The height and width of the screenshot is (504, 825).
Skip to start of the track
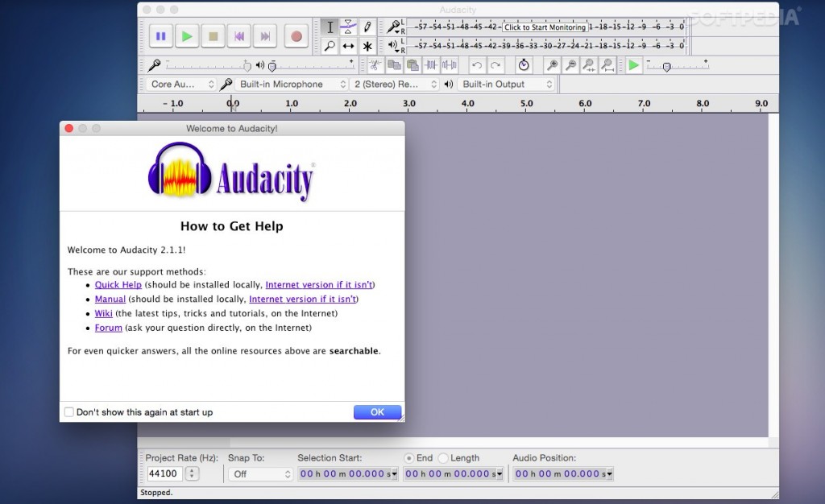(x=238, y=36)
